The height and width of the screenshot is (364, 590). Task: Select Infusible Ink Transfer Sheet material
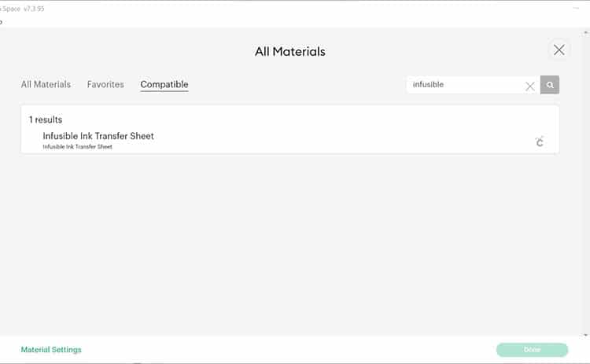[x=98, y=136]
